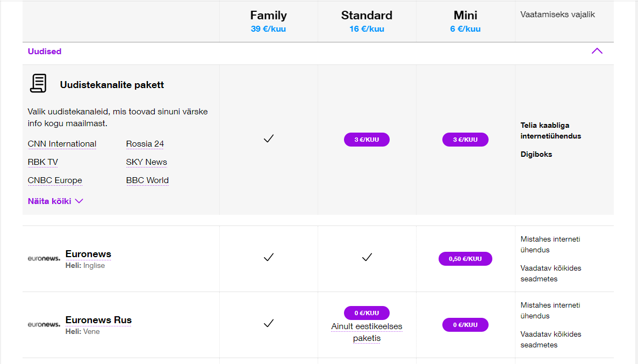Screen dimensions: 638x364
Task: Add news package to Standard for 3 €/KUU
Action: (367, 140)
